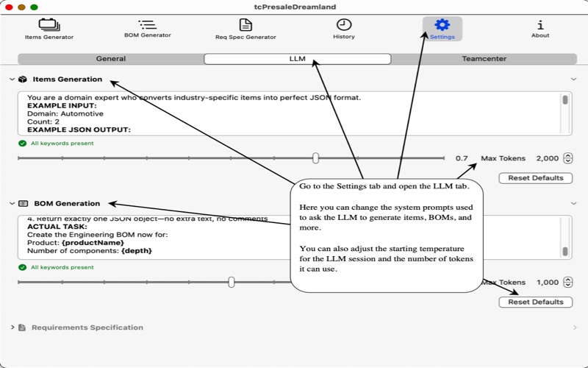This screenshot has height=368, width=588.
Task: Click the 0.7 temperature value
Action: click(462, 158)
